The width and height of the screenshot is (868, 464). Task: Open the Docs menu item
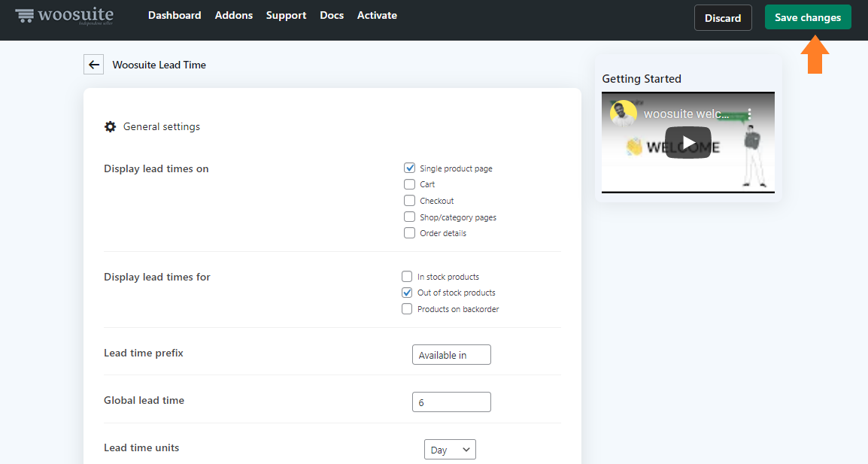click(x=332, y=16)
